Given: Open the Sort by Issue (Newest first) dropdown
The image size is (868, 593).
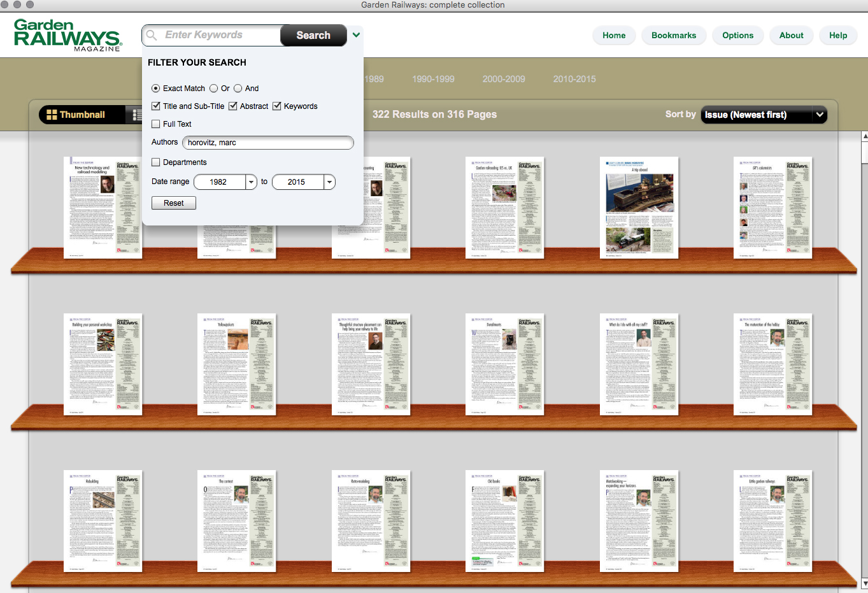Looking at the screenshot, I should tap(764, 115).
